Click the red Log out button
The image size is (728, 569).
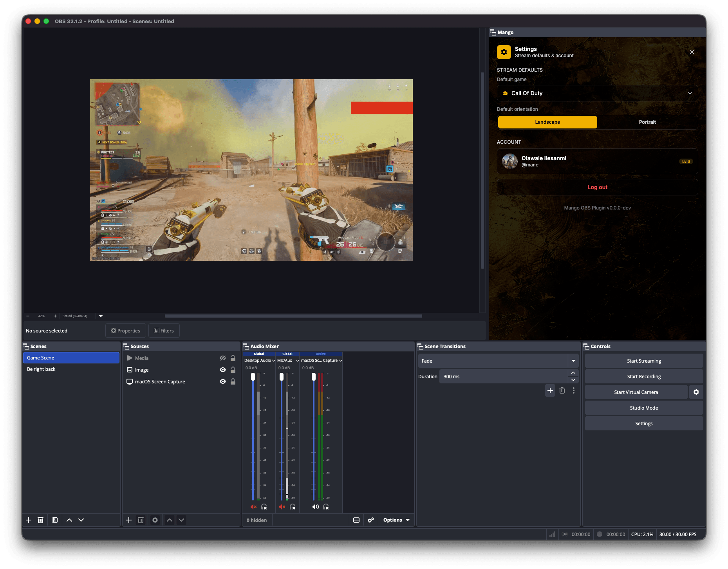coord(597,187)
